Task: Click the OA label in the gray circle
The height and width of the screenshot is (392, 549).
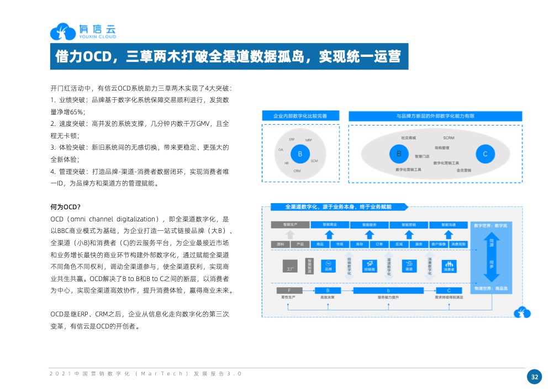Action: pos(281,150)
